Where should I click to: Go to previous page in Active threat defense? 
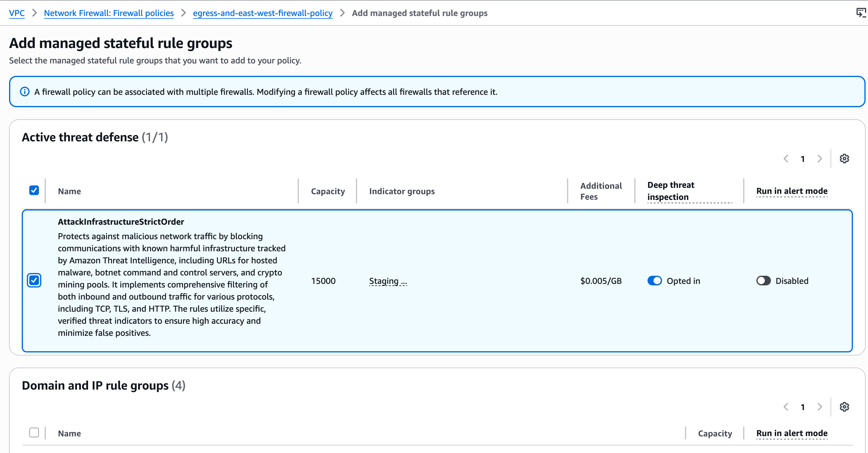[x=786, y=159]
